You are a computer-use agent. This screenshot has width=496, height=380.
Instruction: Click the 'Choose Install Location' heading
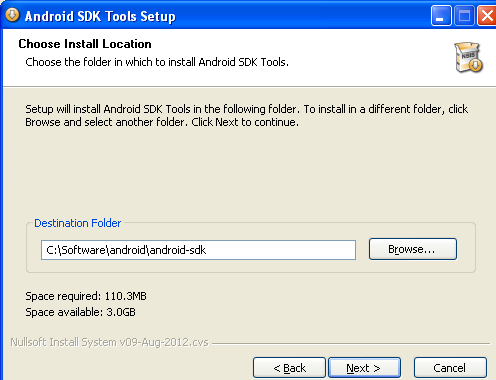point(85,44)
